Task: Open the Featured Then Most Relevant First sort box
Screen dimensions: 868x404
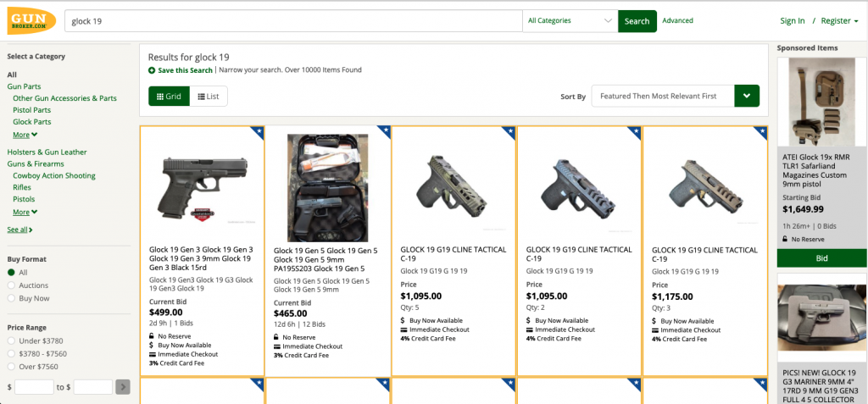Action: tap(663, 96)
